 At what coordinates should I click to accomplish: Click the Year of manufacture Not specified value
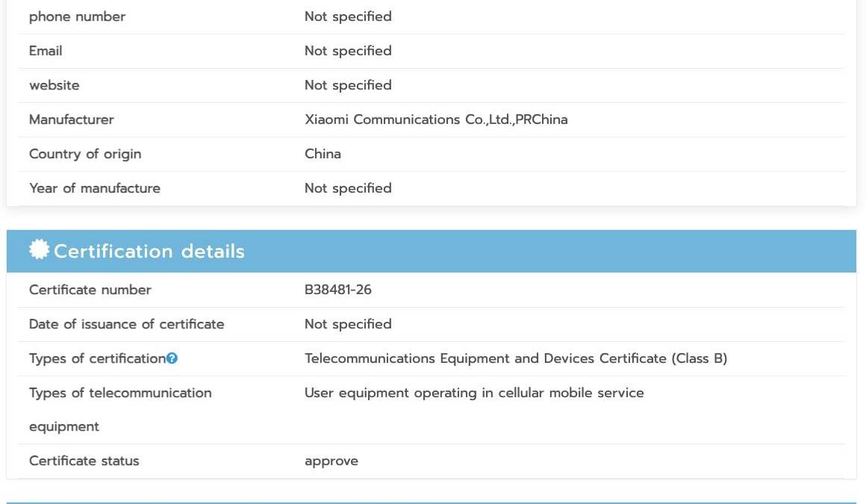coord(348,188)
